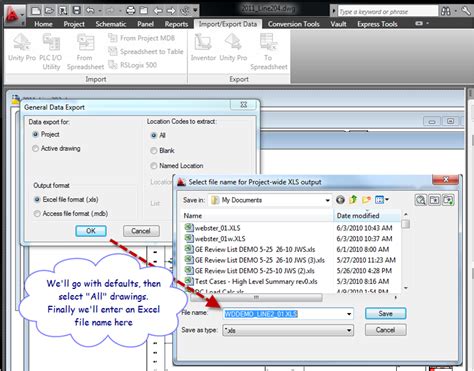Click the Unity Pro import icon

coord(22,48)
